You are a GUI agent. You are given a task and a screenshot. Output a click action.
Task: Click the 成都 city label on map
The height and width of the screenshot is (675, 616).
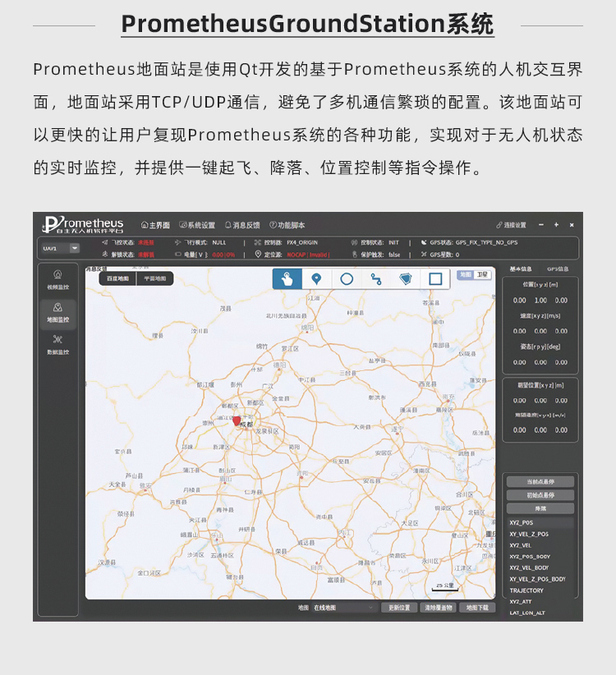pyautogui.click(x=246, y=425)
